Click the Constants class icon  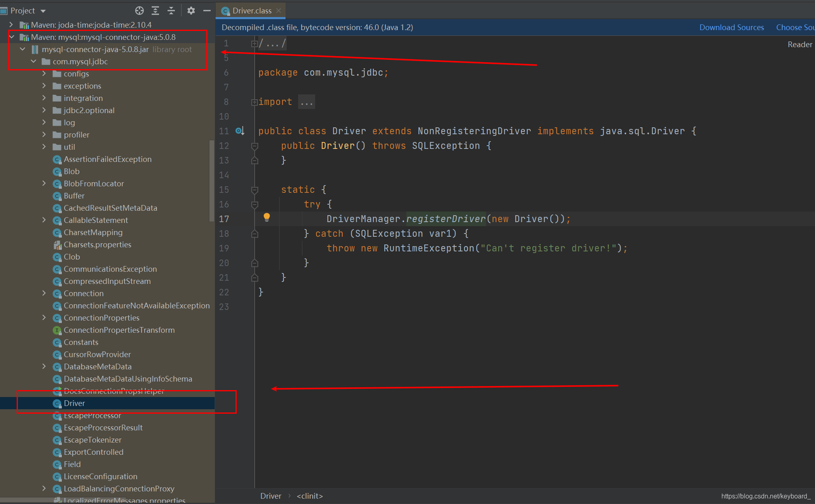[x=57, y=343]
